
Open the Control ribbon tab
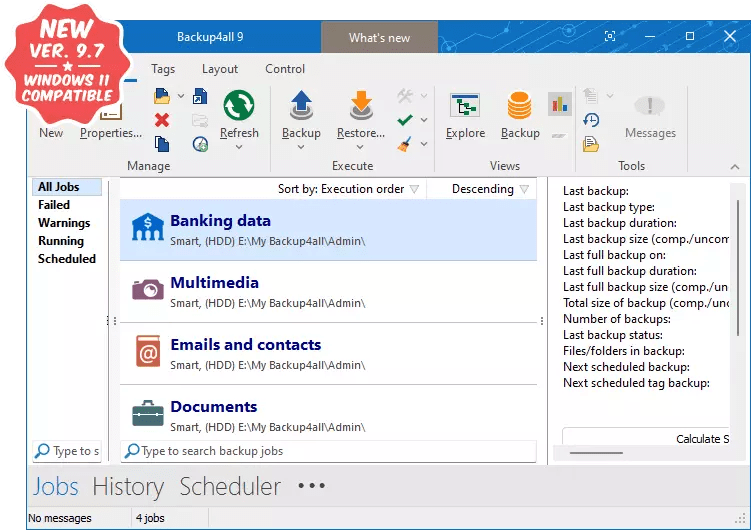285,69
